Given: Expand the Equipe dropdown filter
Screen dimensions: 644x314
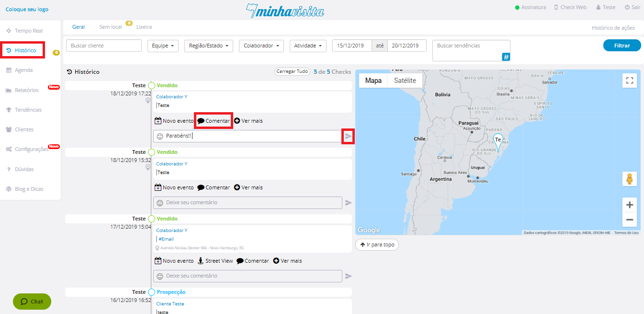Looking at the screenshot, I should (x=163, y=46).
